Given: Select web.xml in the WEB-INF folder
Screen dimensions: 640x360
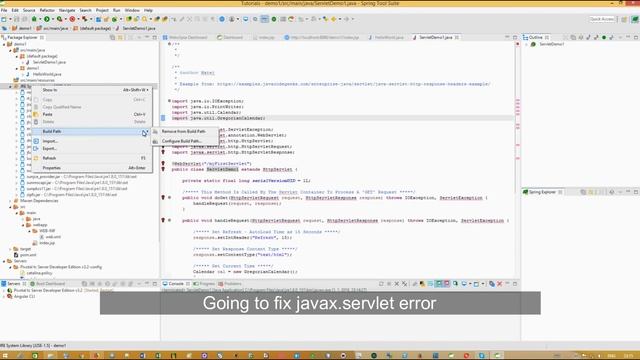Looking at the screenshot, I should tap(50, 237).
